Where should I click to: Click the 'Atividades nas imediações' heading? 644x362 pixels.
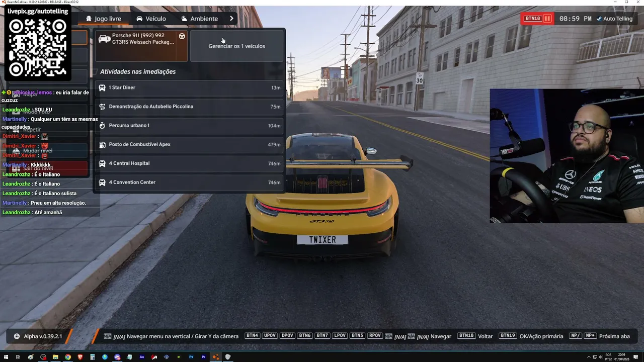[137, 72]
